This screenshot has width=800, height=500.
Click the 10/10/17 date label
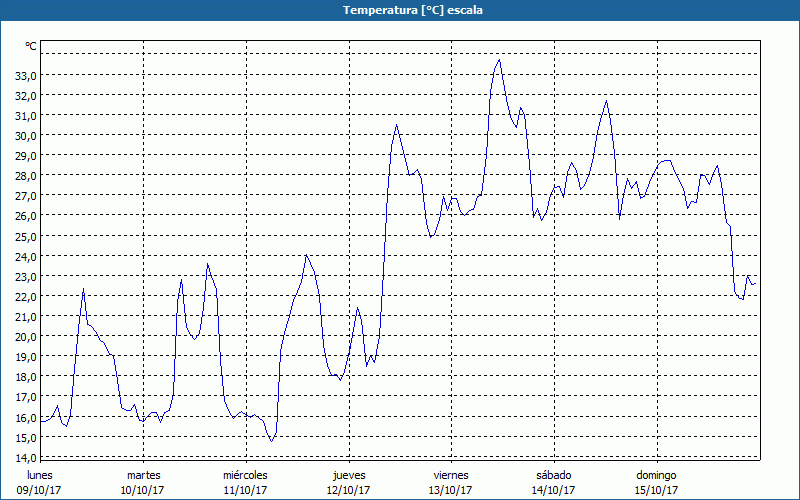pyautogui.click(x=142, y=490)
